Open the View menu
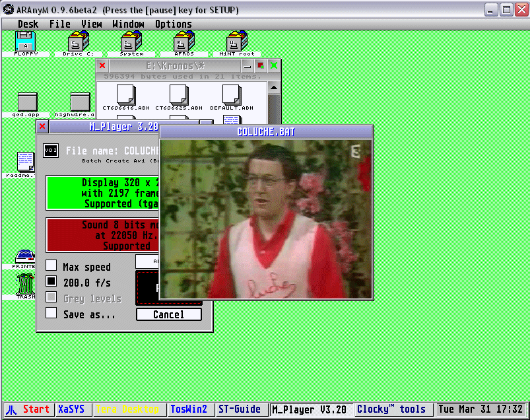Screen dimensions: 530x420 [92, 24]
